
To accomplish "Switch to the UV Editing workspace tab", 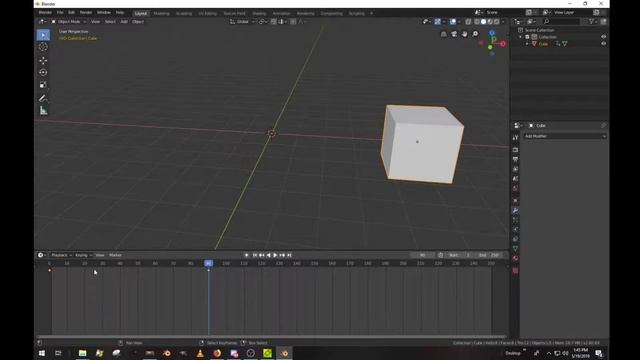I will [207, 13].
